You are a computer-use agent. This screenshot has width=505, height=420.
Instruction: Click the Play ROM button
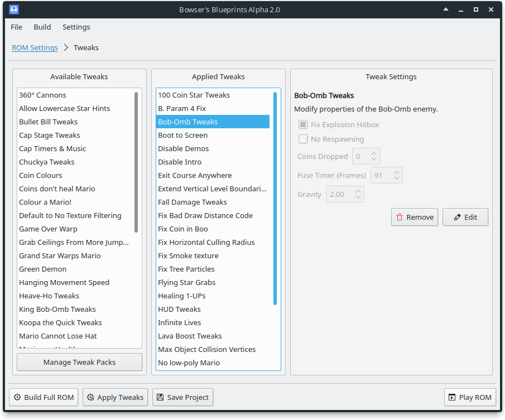470,397
